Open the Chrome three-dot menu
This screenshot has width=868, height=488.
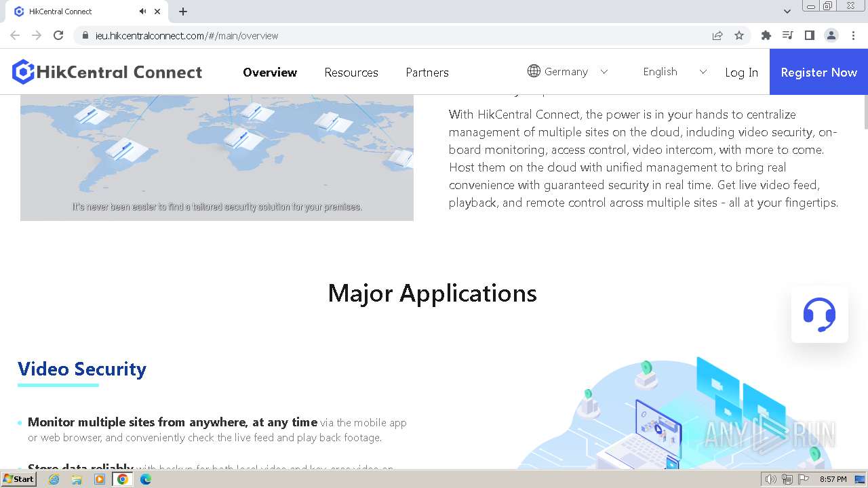pyautogui.click(x=853, y=35)
